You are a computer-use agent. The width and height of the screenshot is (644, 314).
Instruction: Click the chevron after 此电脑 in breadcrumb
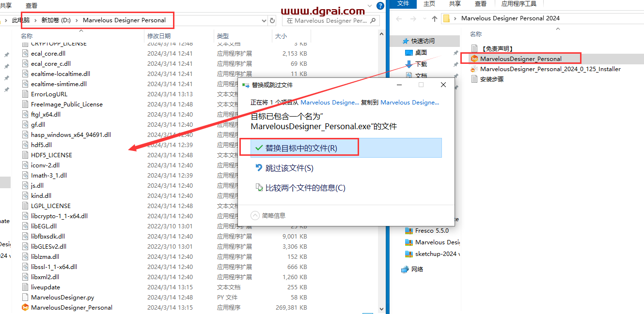(x=35, y=20)
